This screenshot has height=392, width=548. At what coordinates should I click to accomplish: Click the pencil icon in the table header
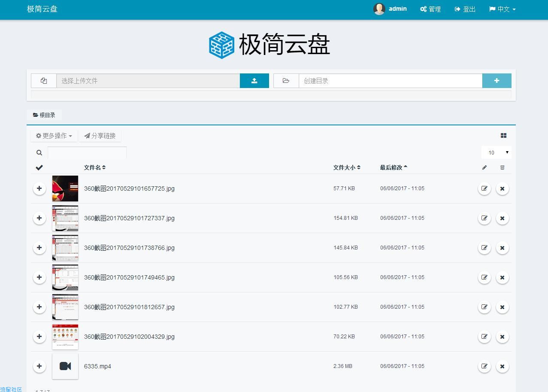point(484,167)
